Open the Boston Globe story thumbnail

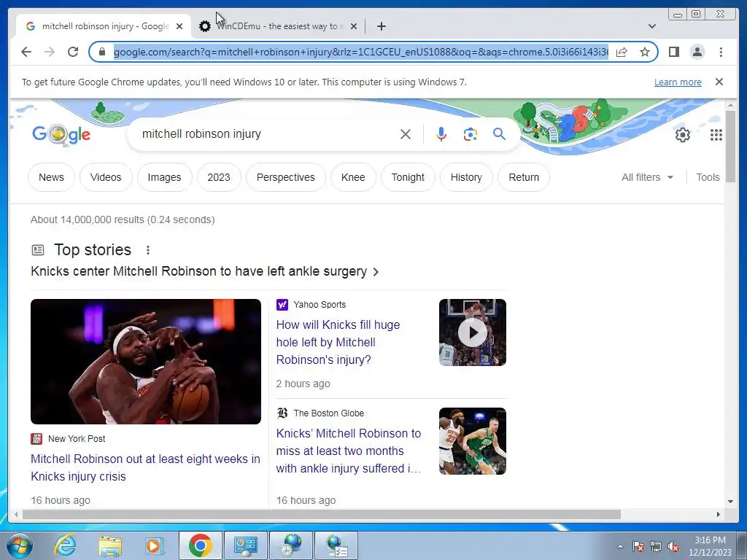tap(472, 441)
